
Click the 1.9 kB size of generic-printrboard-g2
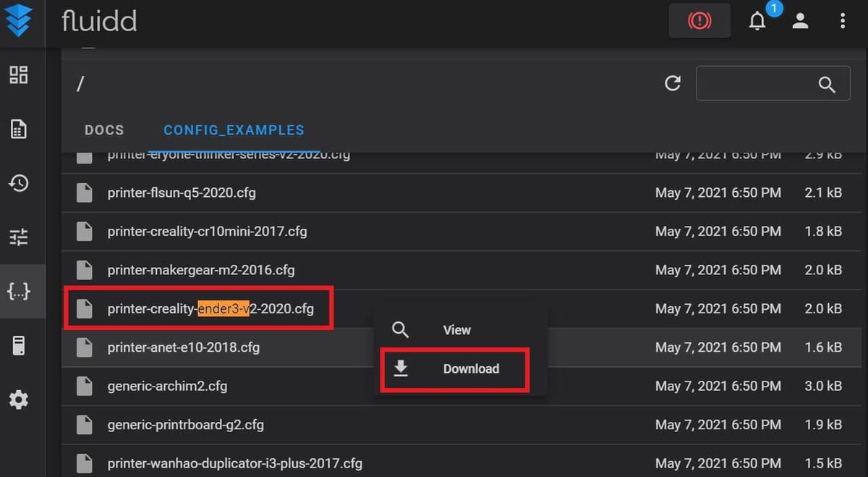click(823, 425)
